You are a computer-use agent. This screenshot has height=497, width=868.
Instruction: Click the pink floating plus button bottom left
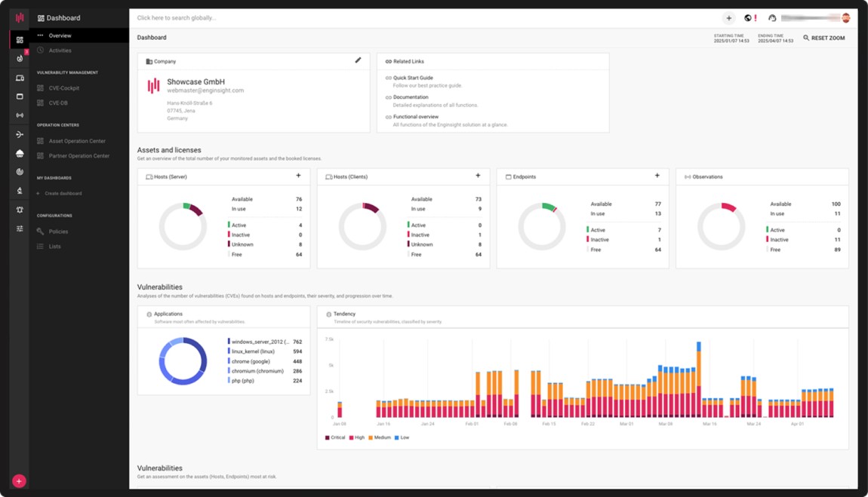[x=20, y=481]
